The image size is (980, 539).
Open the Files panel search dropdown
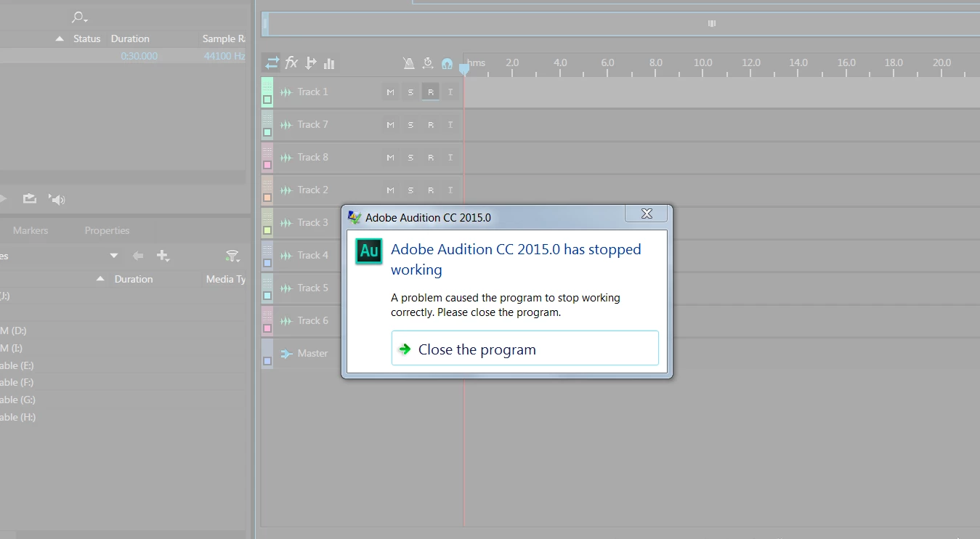(79, 17)
